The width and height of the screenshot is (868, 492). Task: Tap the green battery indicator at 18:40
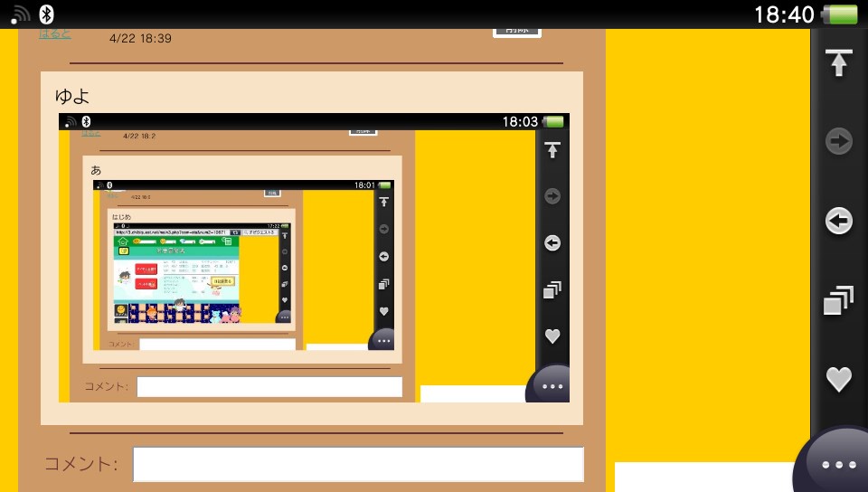click(x=840, y=14)
